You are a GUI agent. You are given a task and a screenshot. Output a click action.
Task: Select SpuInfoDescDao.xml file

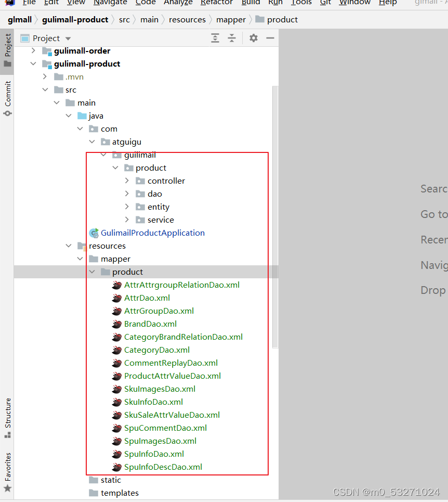163,467
